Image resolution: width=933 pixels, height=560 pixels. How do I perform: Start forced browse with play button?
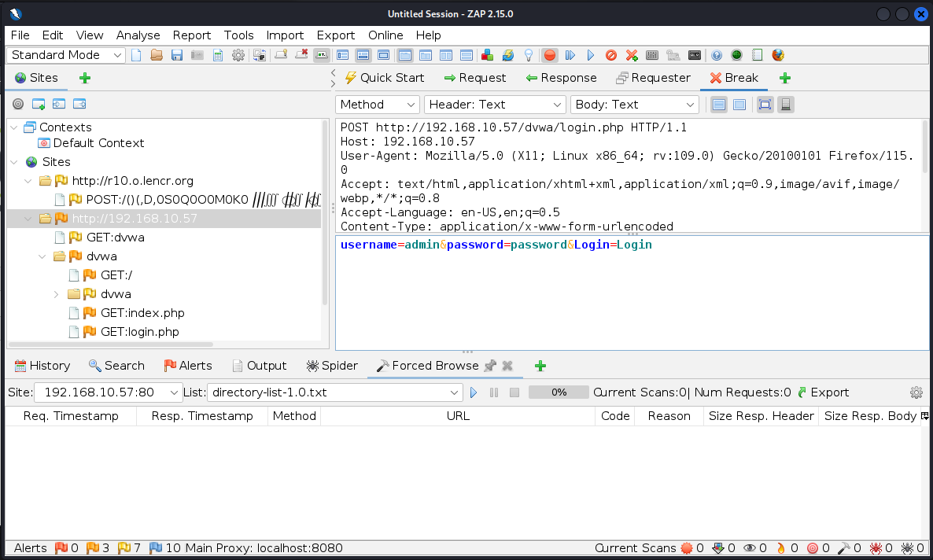pos(474,392)
